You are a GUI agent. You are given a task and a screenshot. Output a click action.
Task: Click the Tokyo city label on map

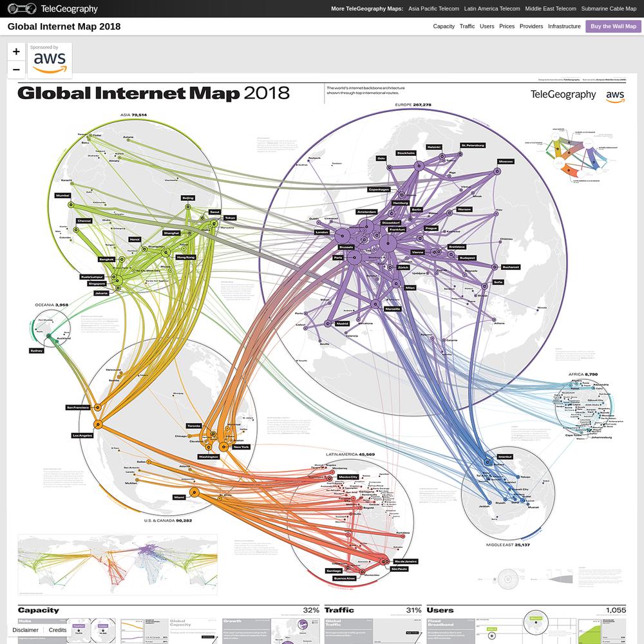[x=230, y=218]
